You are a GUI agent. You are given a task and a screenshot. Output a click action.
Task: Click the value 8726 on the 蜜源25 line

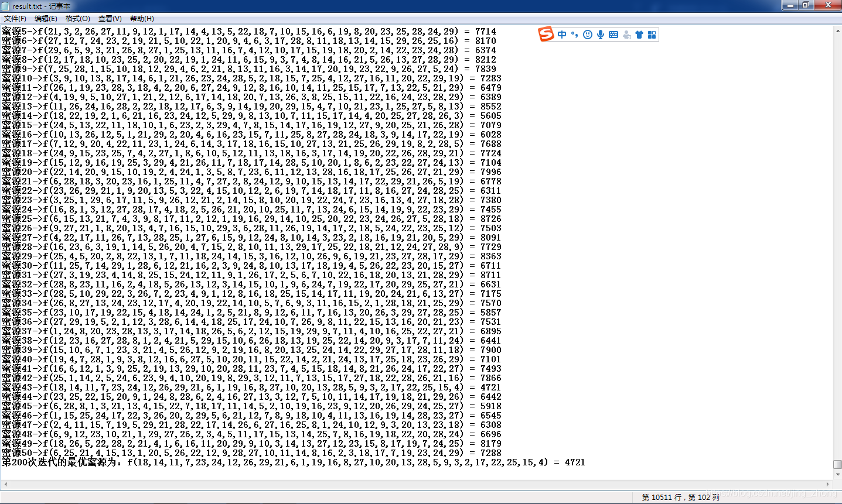point(491,219)
